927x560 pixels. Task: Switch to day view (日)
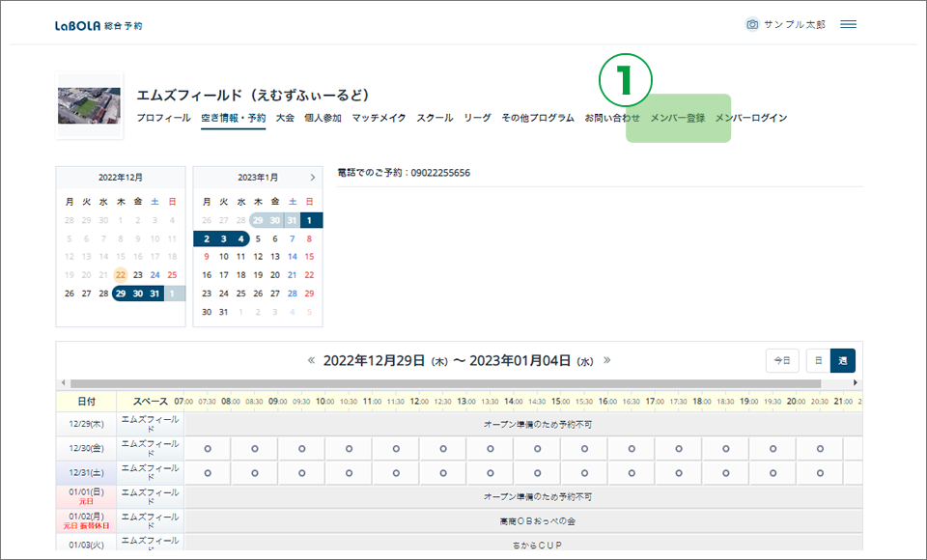[x=818, y=360]
